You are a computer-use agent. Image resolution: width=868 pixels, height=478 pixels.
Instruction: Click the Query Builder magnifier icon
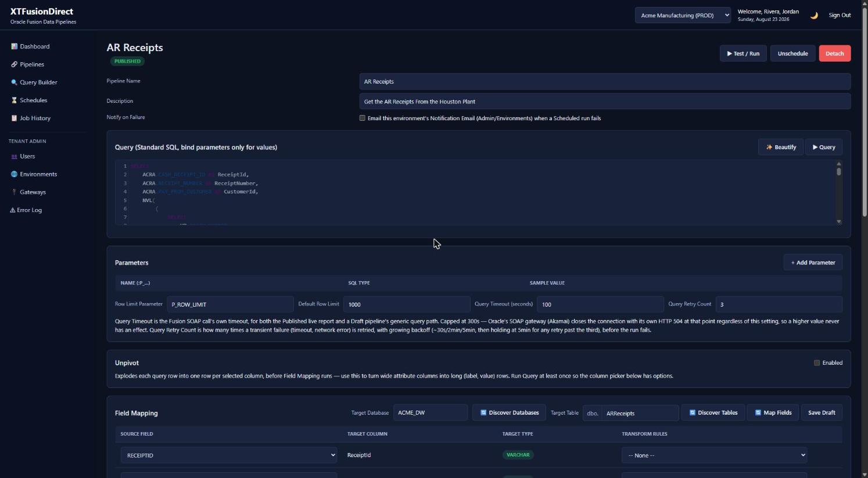[x=14, y=82]
